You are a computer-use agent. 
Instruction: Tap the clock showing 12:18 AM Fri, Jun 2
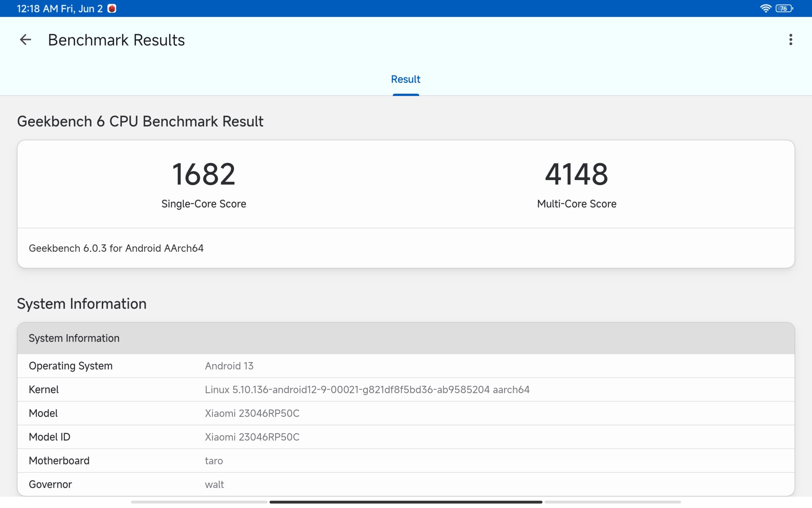tap(60, 8)
